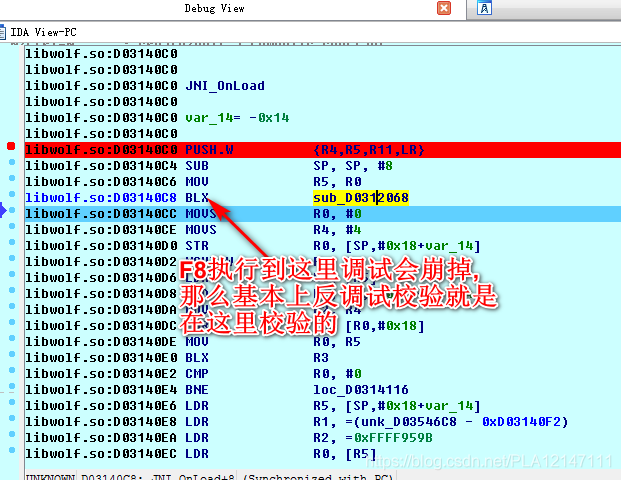621x480 pixels.
Task: Select the JNI_OnLoad function label
Action: (x=225, y=86)
